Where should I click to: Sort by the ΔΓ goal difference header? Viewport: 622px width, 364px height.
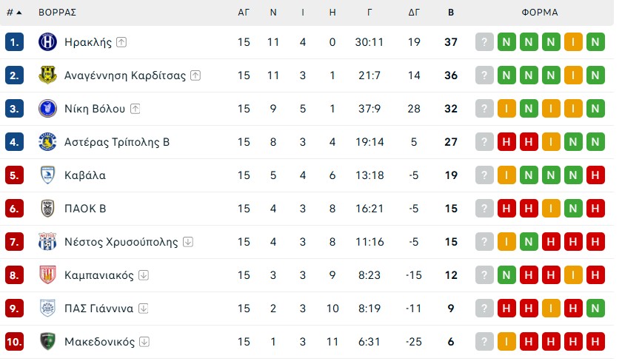415,13
